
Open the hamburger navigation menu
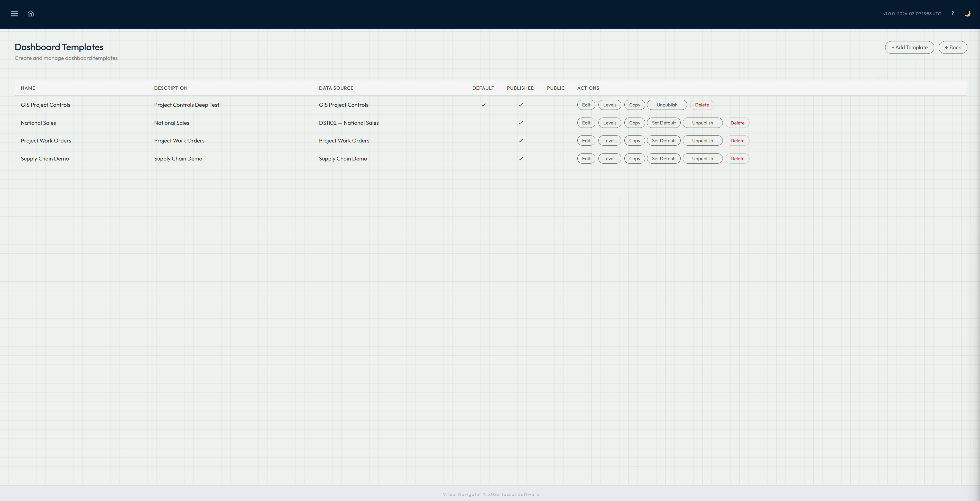14,14
